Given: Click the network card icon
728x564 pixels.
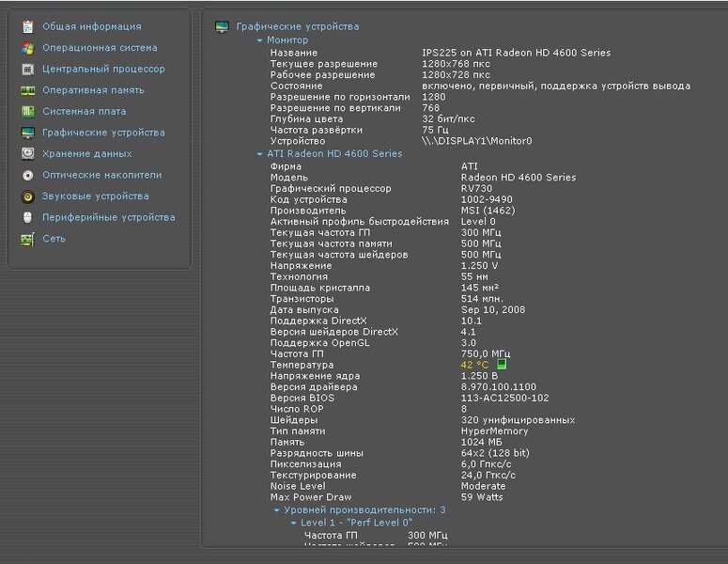Looking at the screenshot, I should pyautogui.click(x=28, y=239).
